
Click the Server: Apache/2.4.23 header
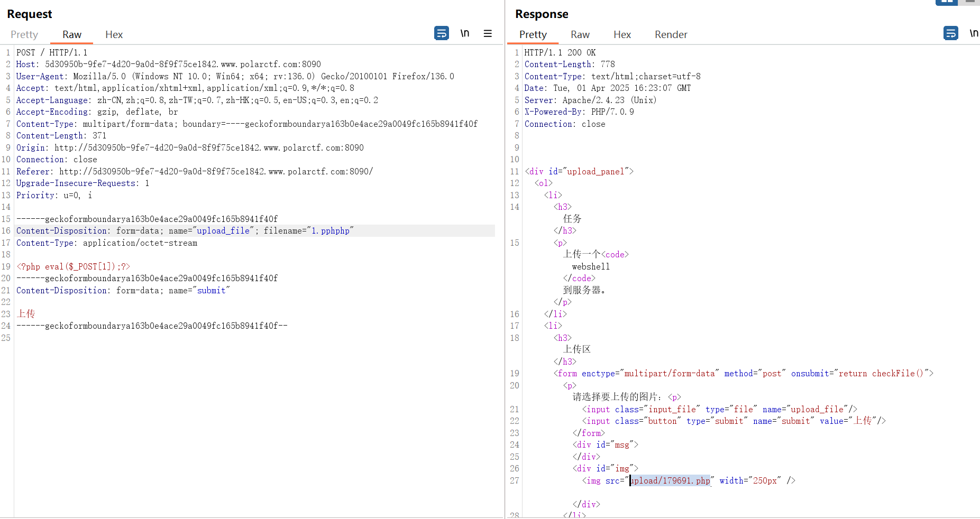click(x=590, y=100)
